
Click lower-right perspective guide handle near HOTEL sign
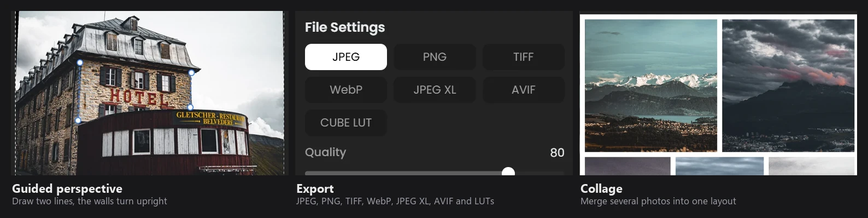(x=190, y=107)
